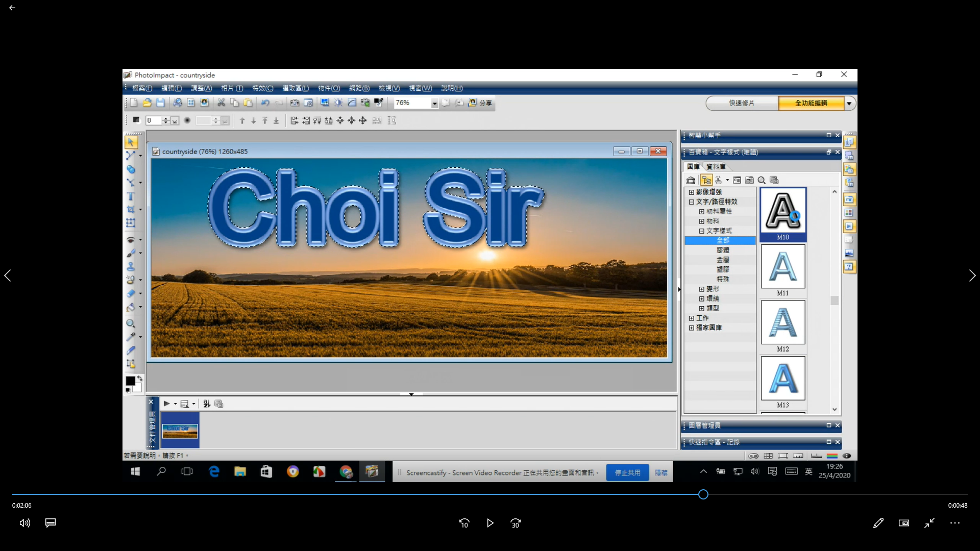980x551 pixels.
Task: Click the 停止共用 button
Action: pyautogui.click(x=627, y=473)
